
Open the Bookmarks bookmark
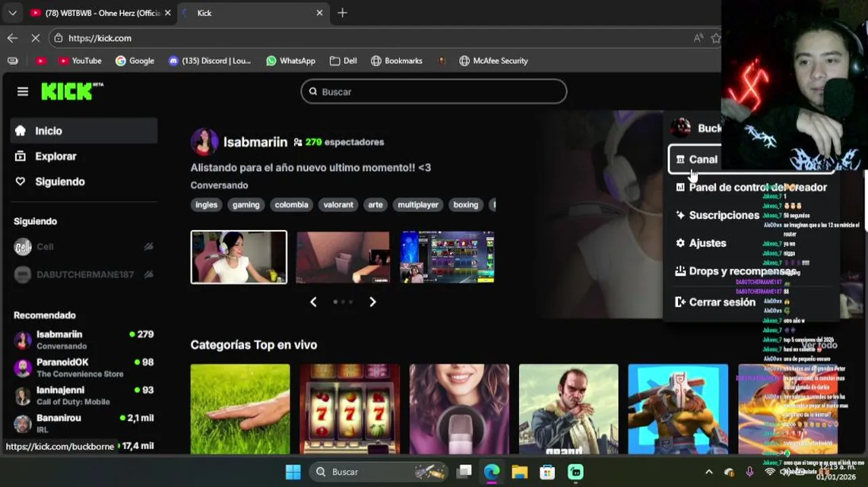(397, 61)
